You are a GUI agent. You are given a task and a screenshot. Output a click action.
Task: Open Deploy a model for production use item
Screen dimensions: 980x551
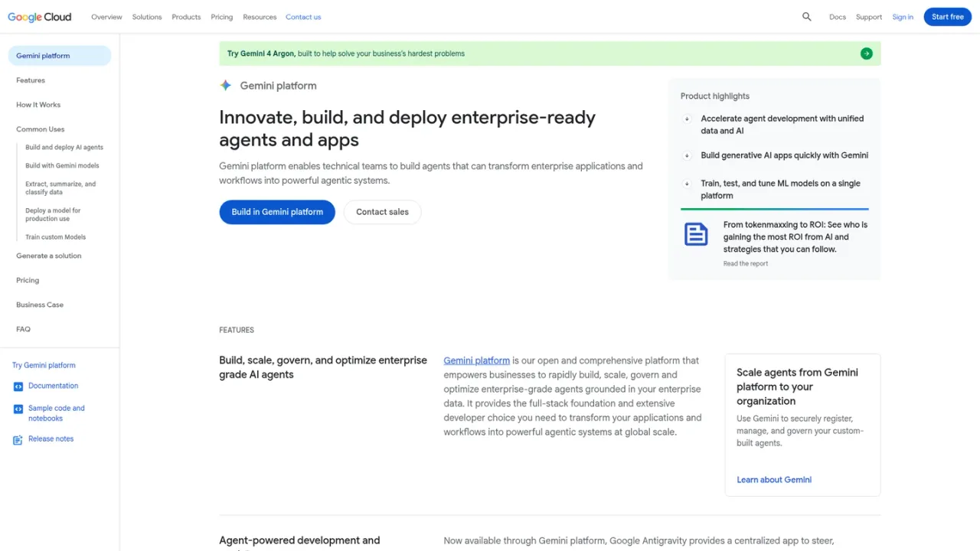[x=53, y=214]
